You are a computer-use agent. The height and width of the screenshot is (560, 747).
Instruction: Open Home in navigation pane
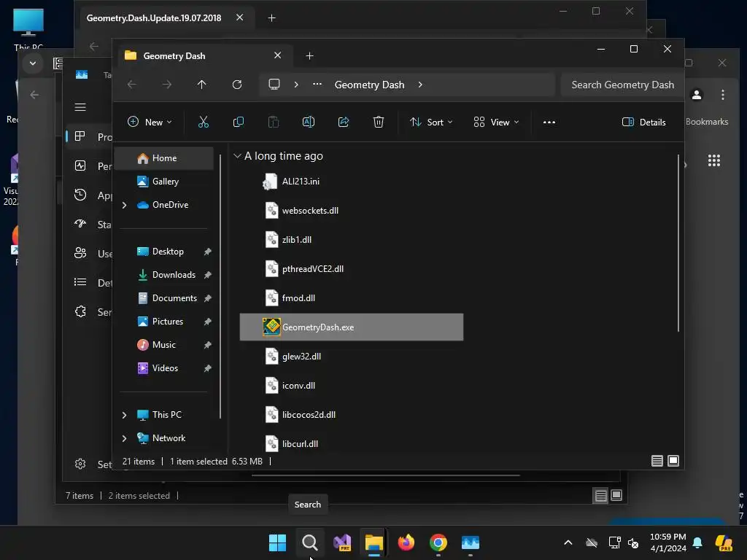pos(164,158)
